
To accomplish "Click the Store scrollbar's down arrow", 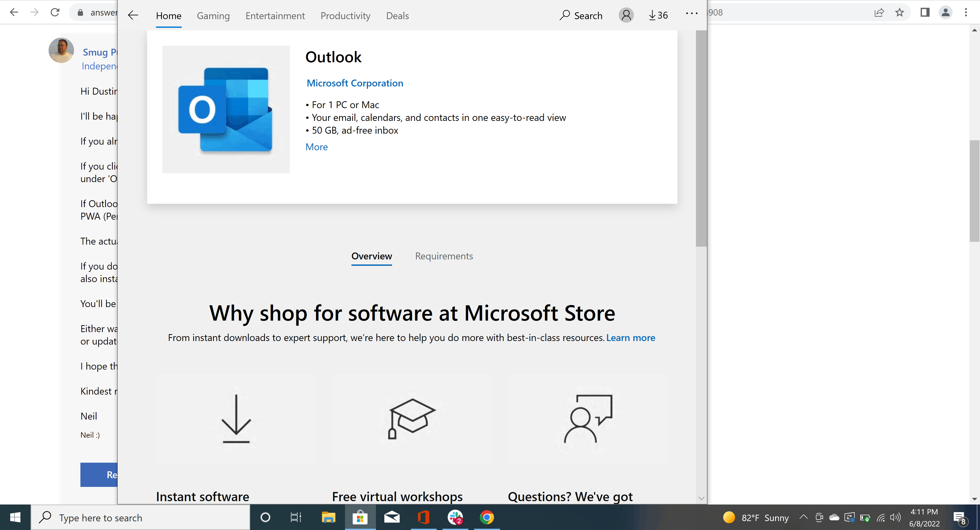I will [x=702, y=498].
